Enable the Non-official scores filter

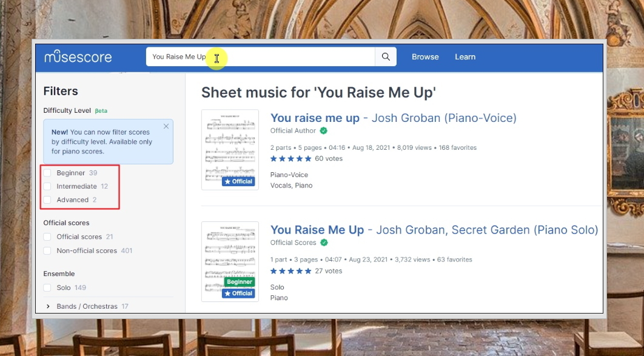(x=47, y=250)
